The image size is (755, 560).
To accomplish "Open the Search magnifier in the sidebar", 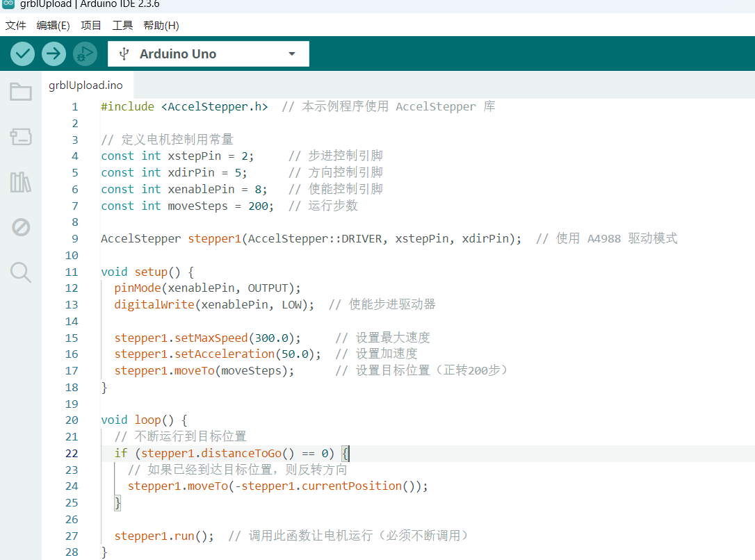I will coord(21,272).
